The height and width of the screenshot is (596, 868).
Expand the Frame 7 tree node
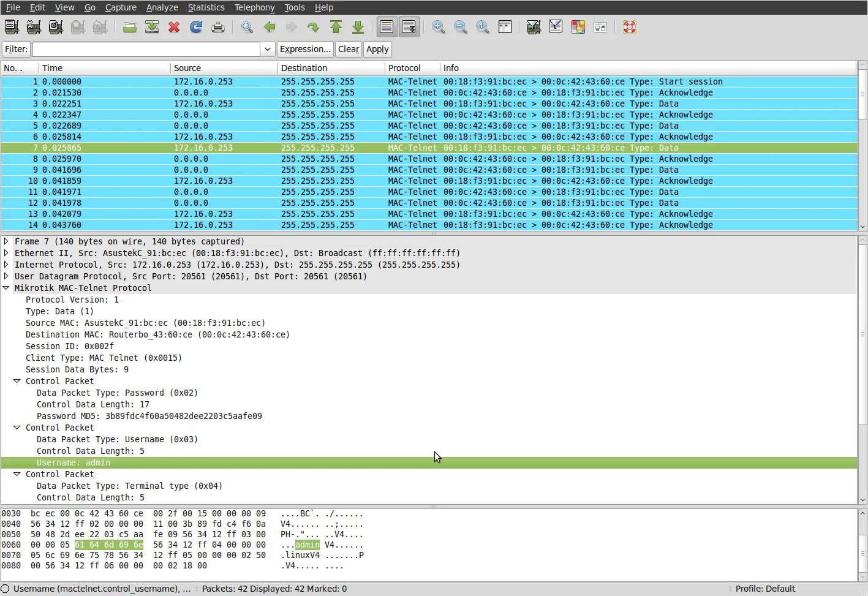[x=6, y=241]
